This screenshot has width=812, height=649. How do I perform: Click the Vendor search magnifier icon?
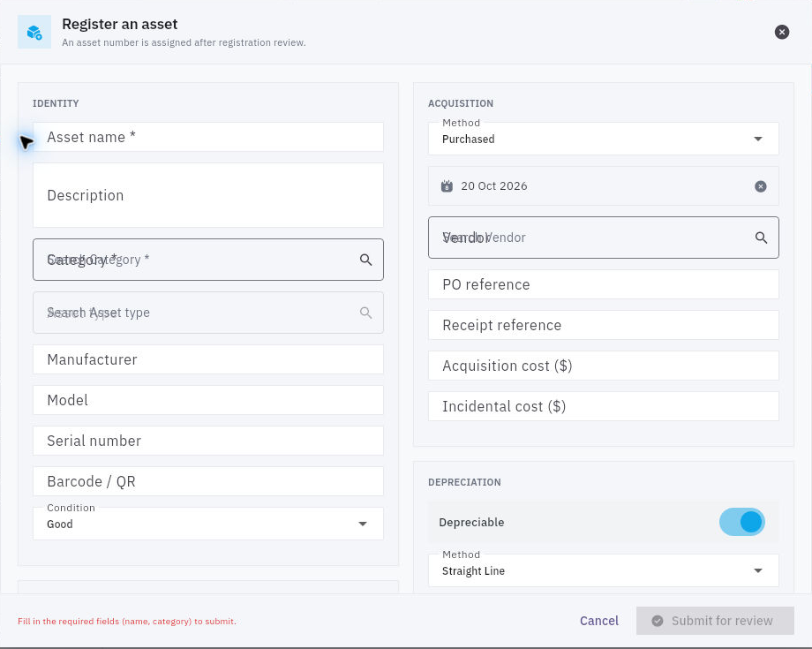761,238
